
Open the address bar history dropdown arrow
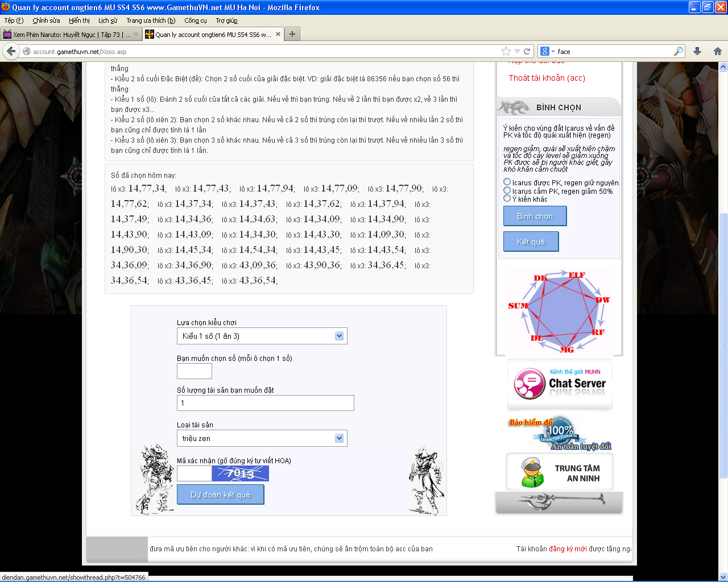[517, 51]
